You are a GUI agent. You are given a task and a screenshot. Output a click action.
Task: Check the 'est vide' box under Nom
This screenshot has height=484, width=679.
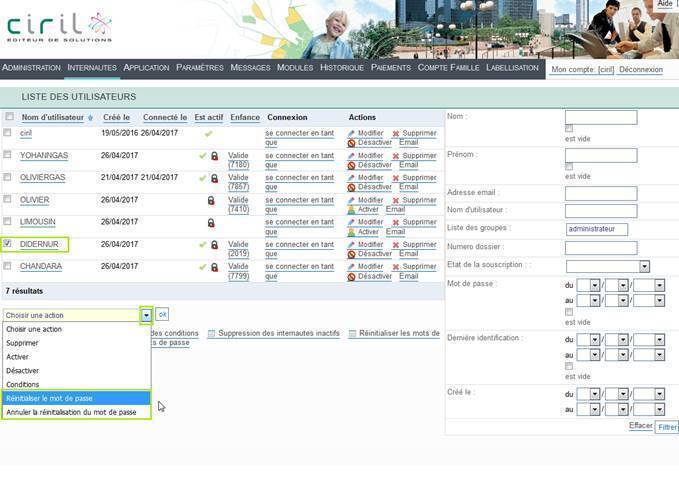[569, 129]
